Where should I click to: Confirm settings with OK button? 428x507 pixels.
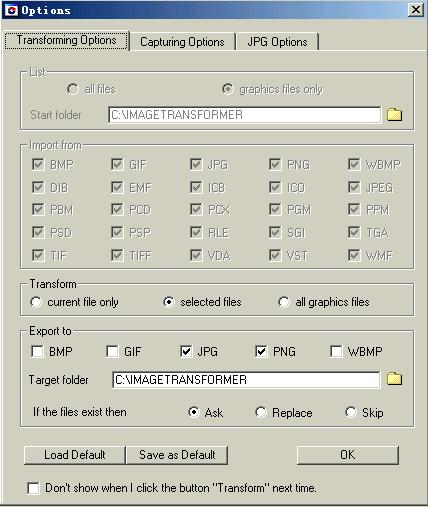[348, 455]
